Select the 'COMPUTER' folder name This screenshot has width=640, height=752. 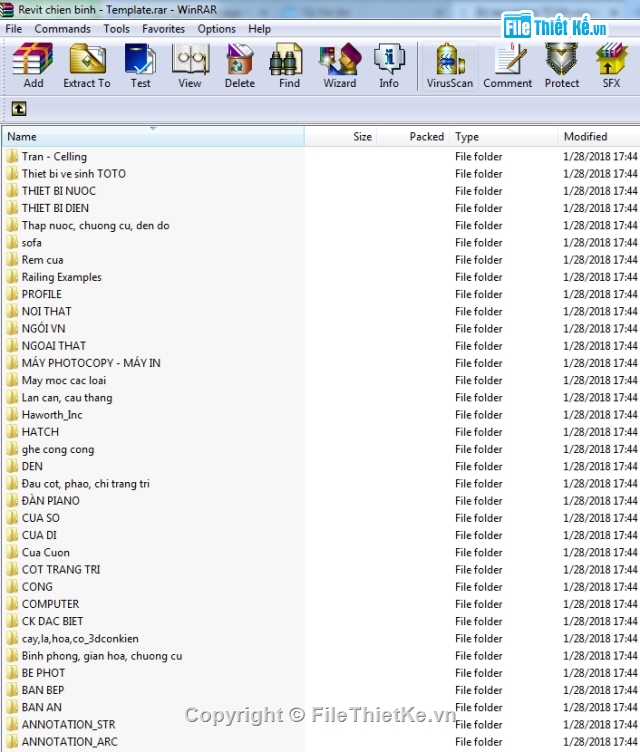[50, 604]
